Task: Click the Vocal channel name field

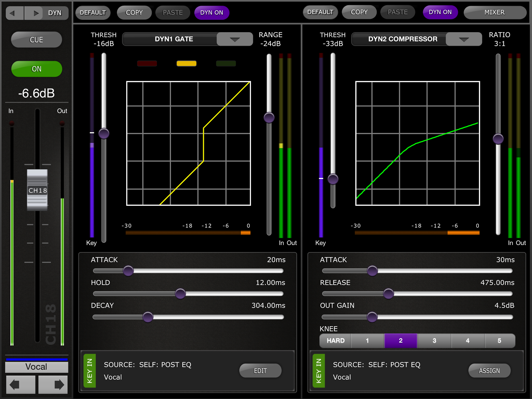Action: [37, 367]
